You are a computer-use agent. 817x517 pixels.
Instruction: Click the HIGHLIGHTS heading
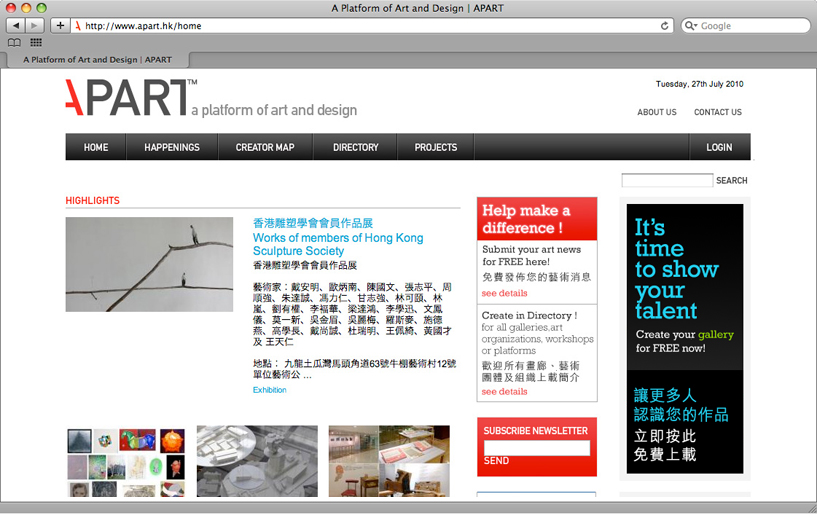[x=92, y=201]
